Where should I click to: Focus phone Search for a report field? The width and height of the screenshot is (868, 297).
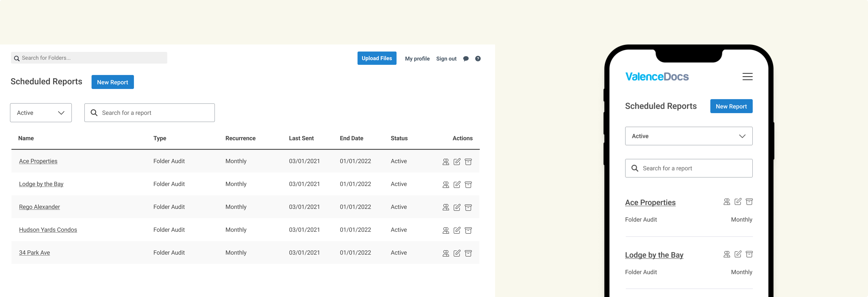pyautogui.click(x=689, y=168)
